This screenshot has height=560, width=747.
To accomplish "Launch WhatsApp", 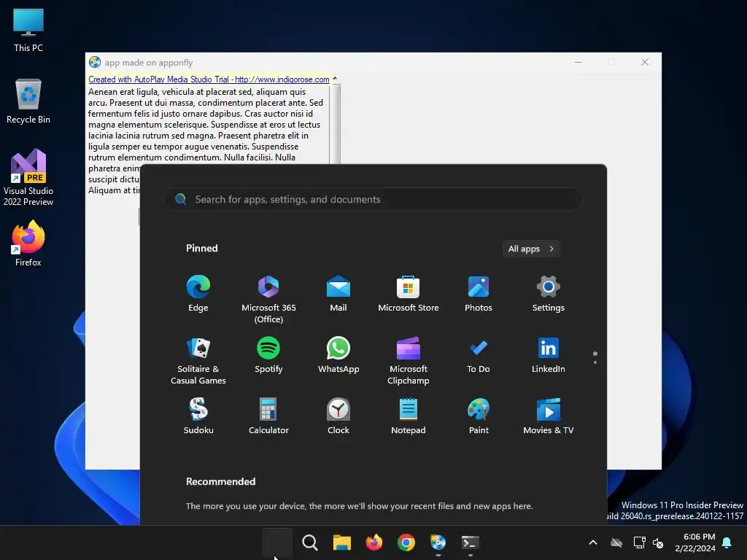I will [338, 355].
